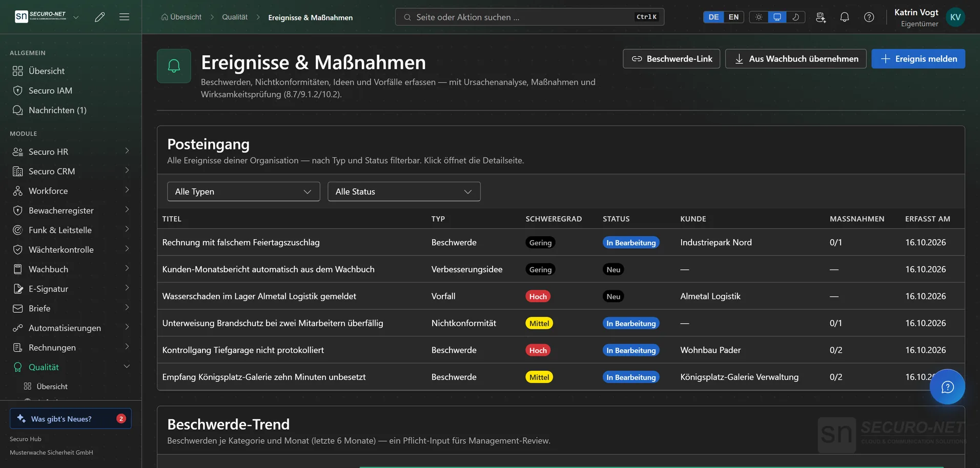Expand the Workforce module chevron

coord(127,190)
